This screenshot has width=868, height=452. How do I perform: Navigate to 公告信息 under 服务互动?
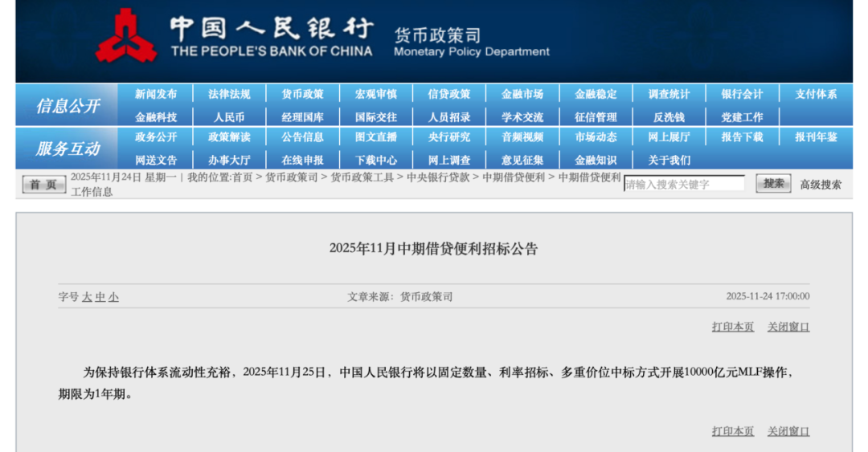302,137
